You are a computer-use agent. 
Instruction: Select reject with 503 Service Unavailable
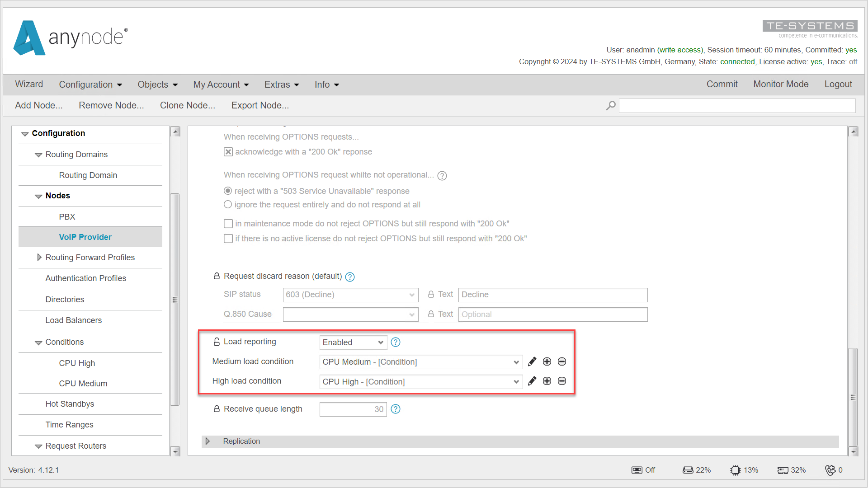point(228,191)
